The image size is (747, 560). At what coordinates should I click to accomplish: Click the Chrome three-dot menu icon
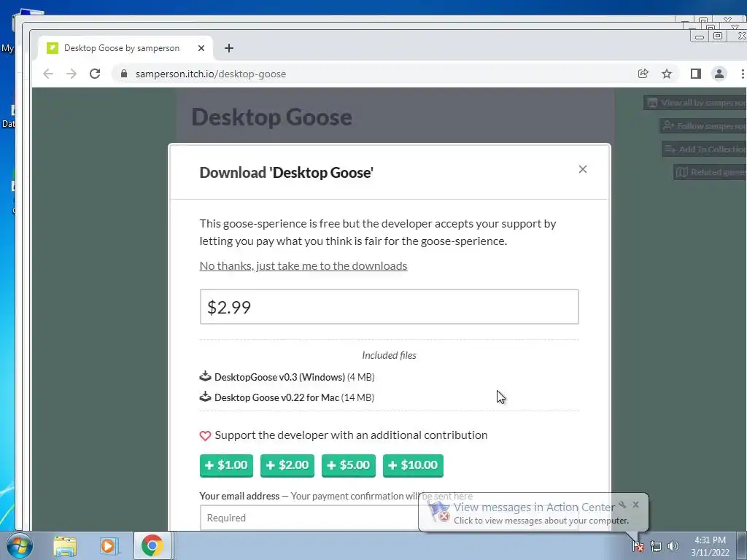[742, 74]
